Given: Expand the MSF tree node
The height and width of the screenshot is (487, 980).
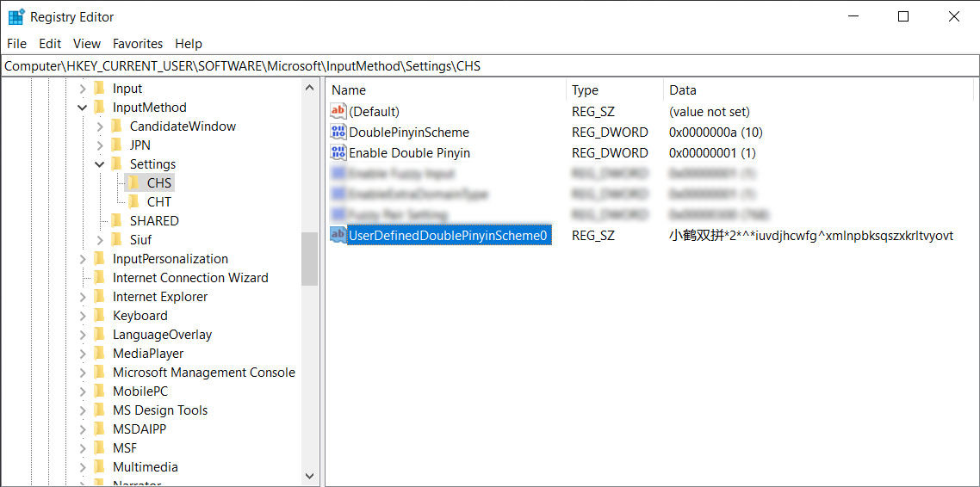Looking at the screenshot, I should (83, 448).
